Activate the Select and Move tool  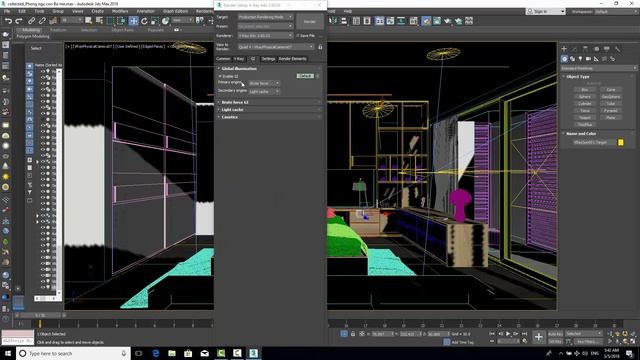point(133,20)
